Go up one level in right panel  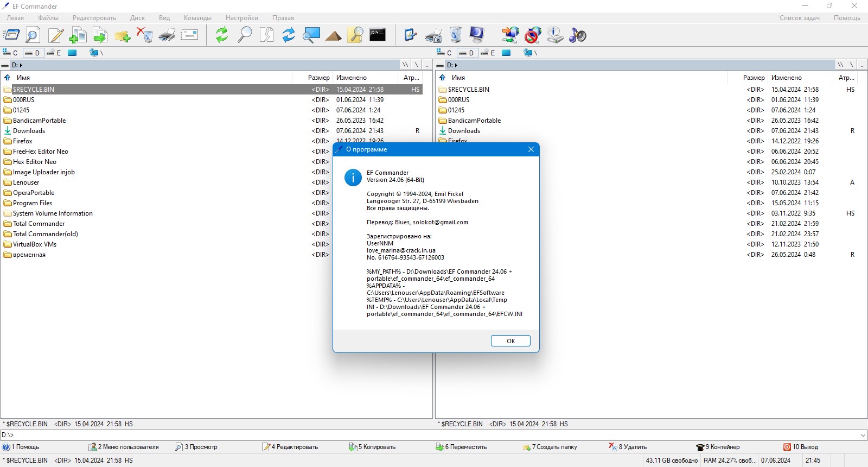coord(442,78)
